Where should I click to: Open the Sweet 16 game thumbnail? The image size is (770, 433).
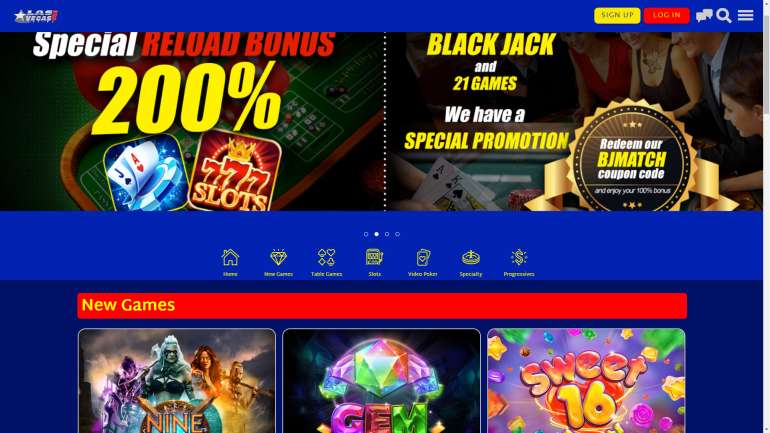(x=586, y=381)
